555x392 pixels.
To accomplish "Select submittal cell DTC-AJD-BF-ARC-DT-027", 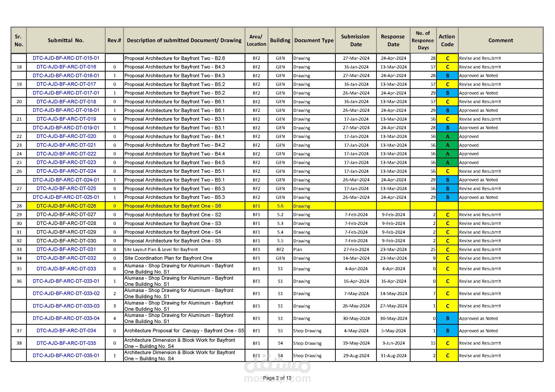I will coord(66,214).
